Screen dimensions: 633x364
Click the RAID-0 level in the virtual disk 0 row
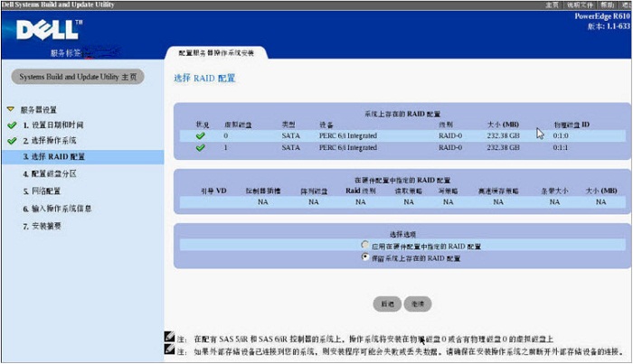[450, 135]
